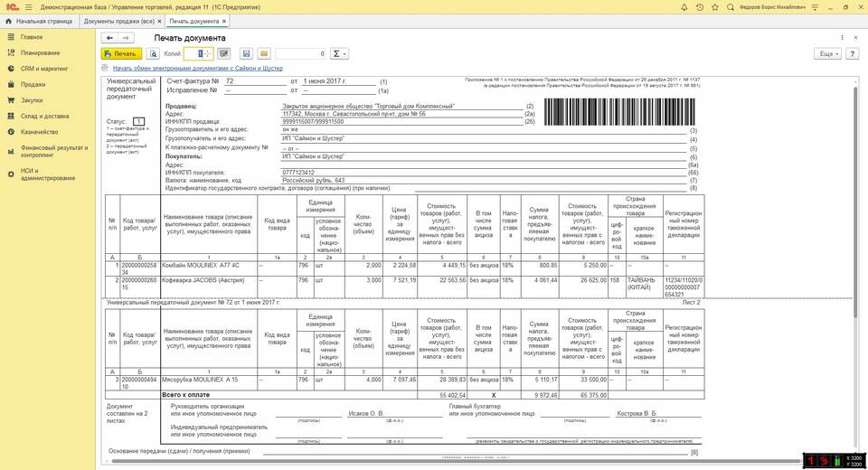The height and width of the screenshot is (470, 868).
Task: Open Закупки section in sidebar
Action: tap(32, 100)
